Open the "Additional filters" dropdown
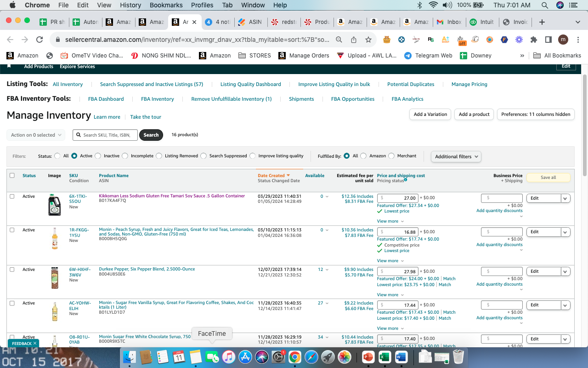This screenshot has height=368, width=588. 456,156
